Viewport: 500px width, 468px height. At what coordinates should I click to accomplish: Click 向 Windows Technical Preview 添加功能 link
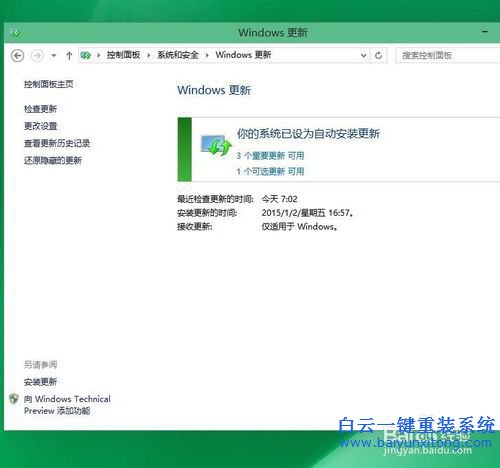67,405
